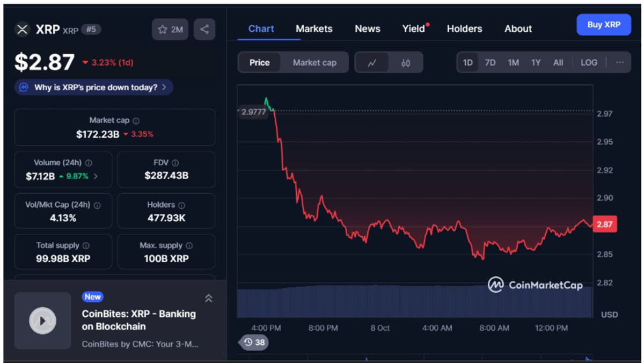Viewport: 644px width, 363px height.
Task: Toggle chart to Market cap view
Action: [314, 62]
